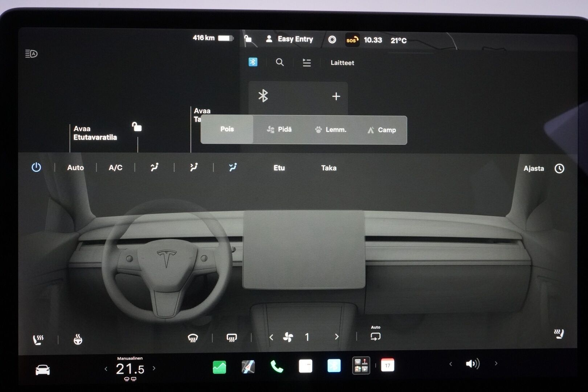Toggle driver seat heater
588x392 pixels.
(38, 340)
